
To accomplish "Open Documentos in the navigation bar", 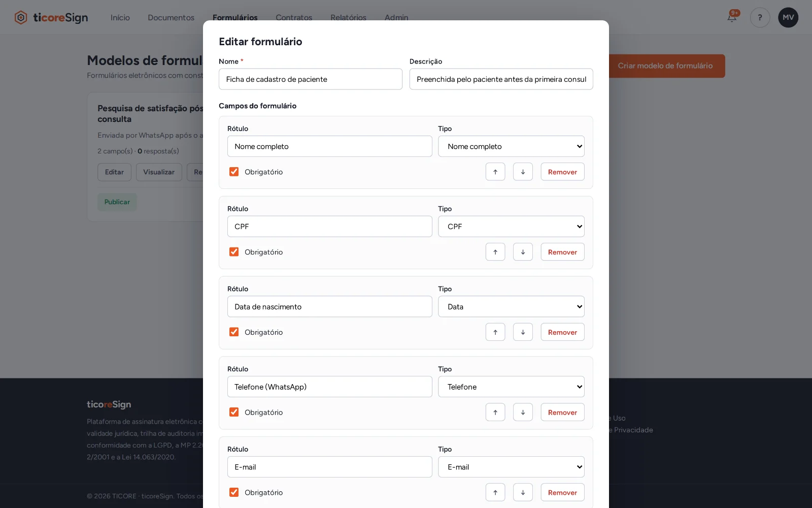I will coord(171,17).
